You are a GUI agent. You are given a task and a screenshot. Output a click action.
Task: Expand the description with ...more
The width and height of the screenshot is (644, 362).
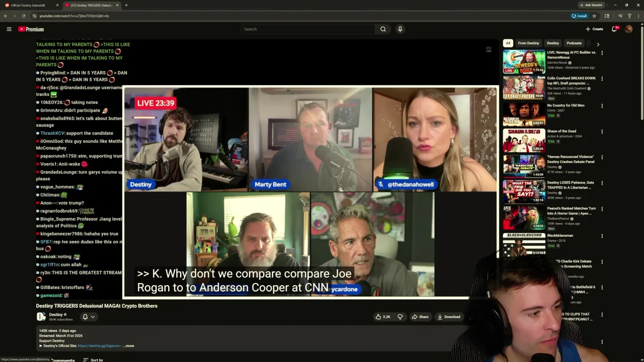[129, 346]
